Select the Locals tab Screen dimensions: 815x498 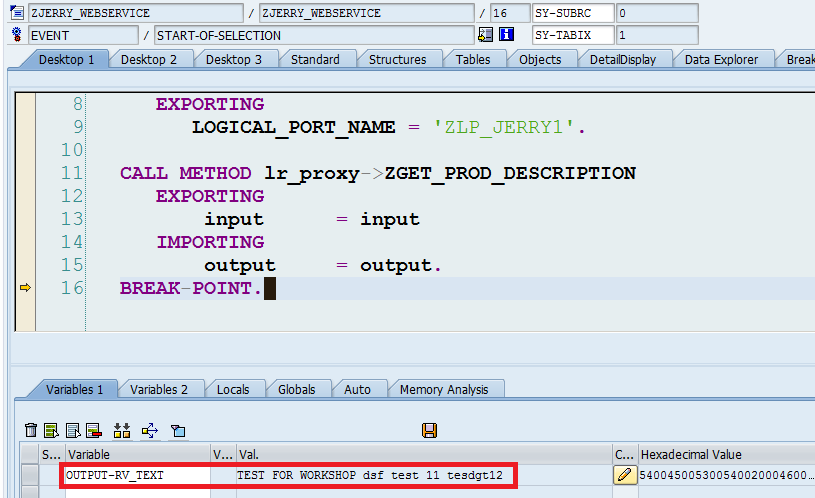point(233,389)
